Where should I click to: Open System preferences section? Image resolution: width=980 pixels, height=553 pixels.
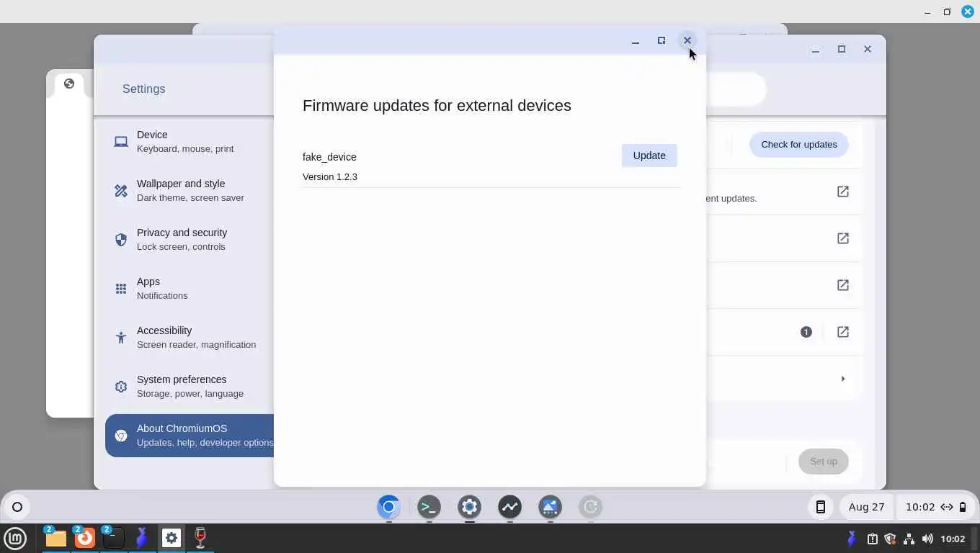point(189,386)
